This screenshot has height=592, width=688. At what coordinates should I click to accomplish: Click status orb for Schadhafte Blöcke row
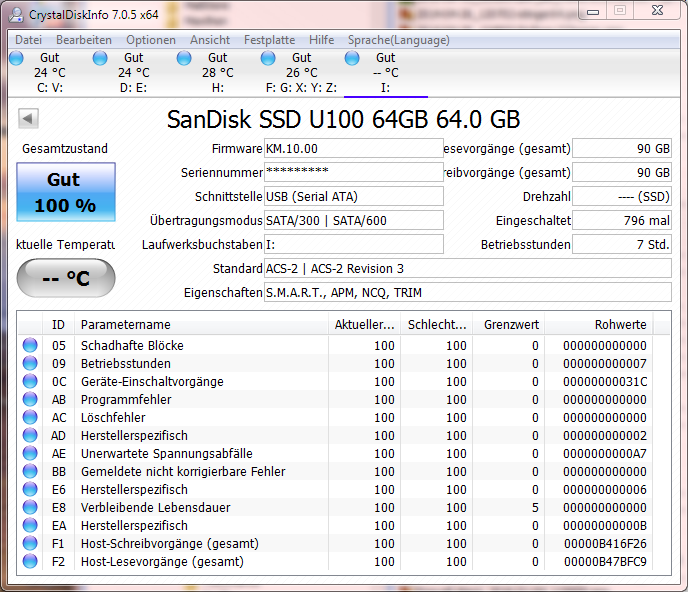coord(30,345)
